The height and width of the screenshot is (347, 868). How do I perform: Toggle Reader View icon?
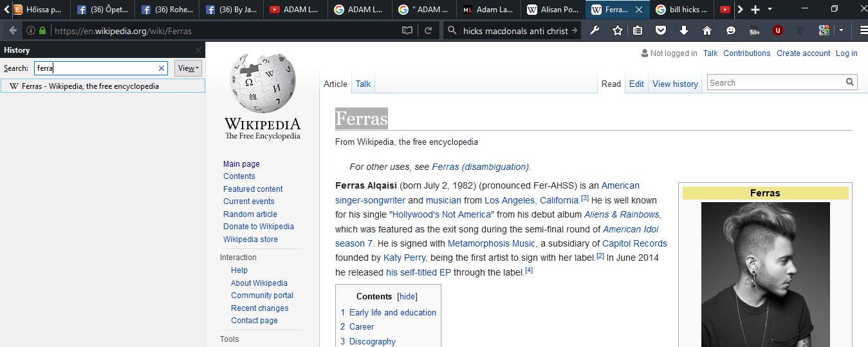407,30
